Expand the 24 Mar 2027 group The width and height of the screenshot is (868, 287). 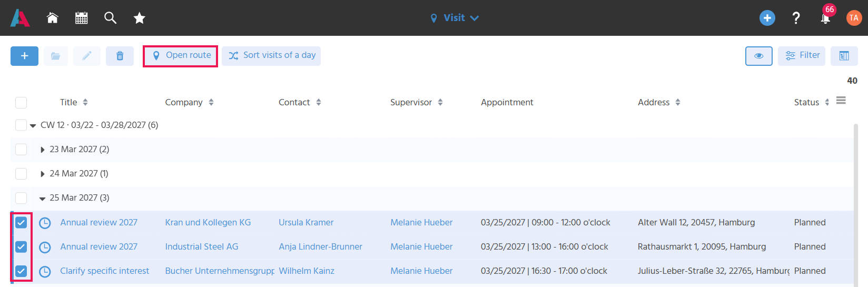pos(43,174)
